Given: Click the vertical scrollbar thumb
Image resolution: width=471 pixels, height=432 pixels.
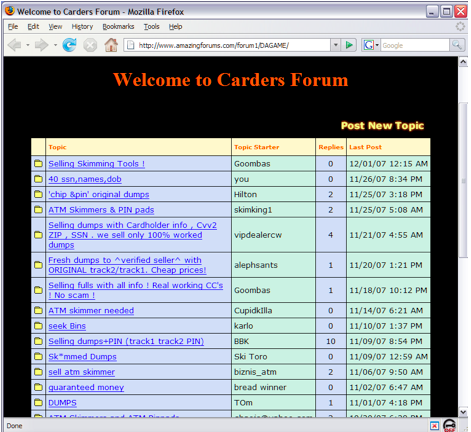Looking at the screenshot, I should [463, 180].
